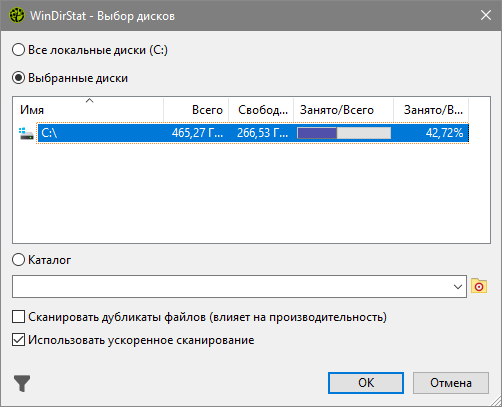
Task: Click the "Отмена" button
Action: click(x=451, y=383)
